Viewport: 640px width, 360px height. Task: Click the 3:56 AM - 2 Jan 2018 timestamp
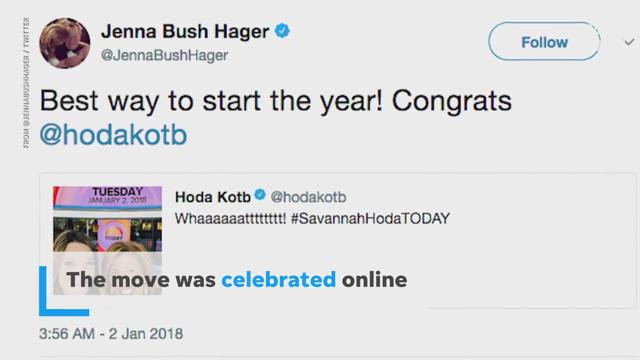(111, 334)
